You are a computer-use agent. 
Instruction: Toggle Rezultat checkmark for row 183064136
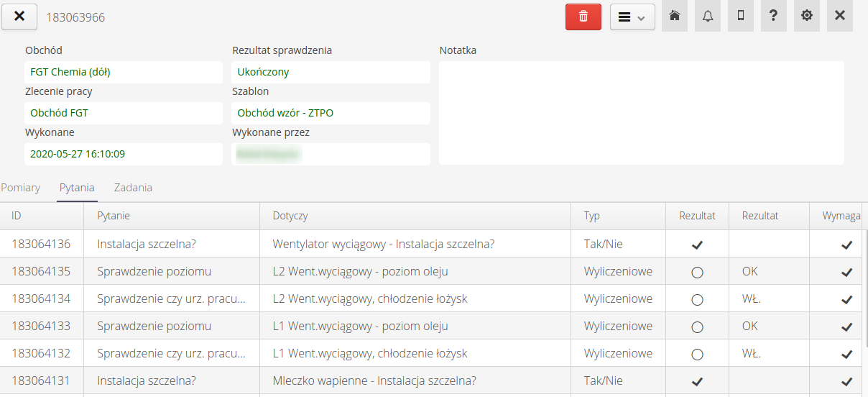pyautogui.click(x=696, y=245)
